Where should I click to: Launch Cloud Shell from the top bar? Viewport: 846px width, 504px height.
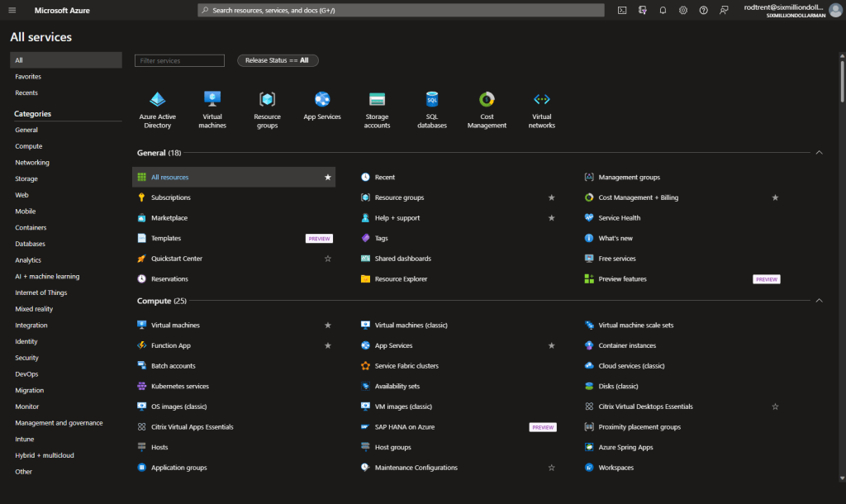click(622, 10)
